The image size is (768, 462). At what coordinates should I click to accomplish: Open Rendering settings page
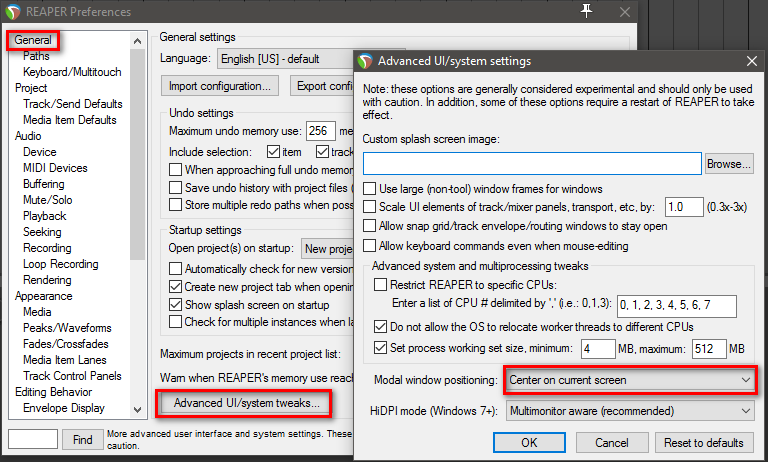tap(47, 280)
